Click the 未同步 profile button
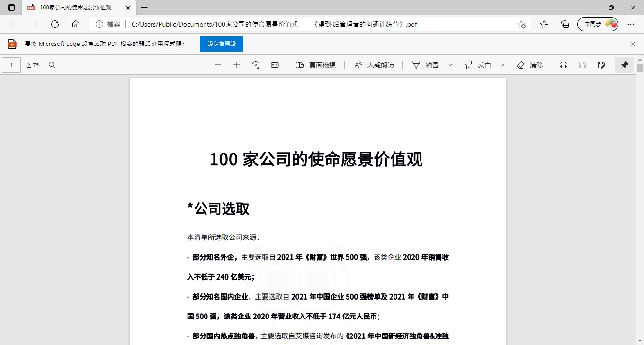This screenshot has height=345, width=644. click(598, 24)
